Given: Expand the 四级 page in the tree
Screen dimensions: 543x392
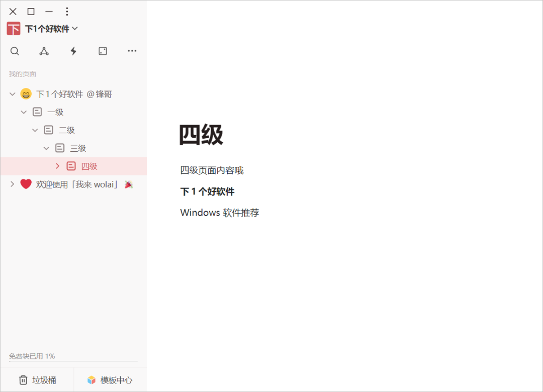Looking at the screenshot, I should 57,166.
